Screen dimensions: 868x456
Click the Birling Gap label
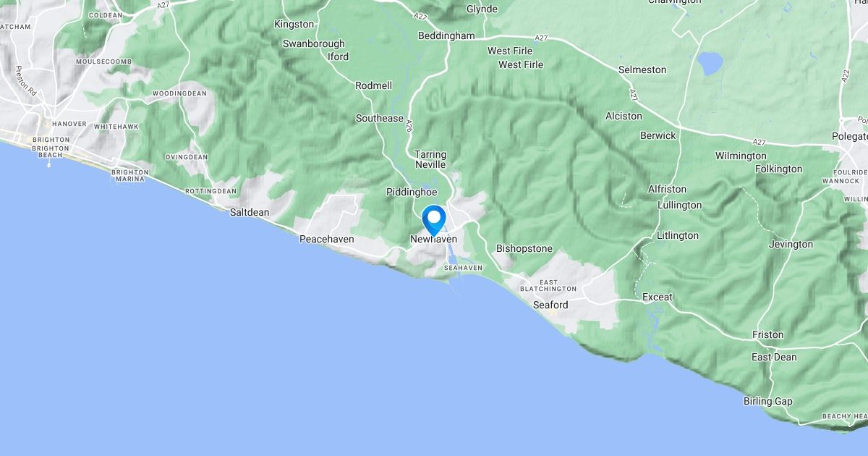pyautogui.click(x=768, y=402)
